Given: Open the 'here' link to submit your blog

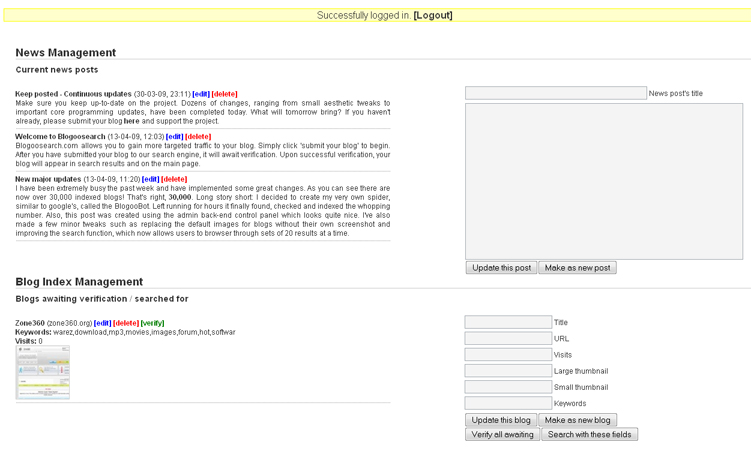Looking at the screenshot, I should click(132, 121).
